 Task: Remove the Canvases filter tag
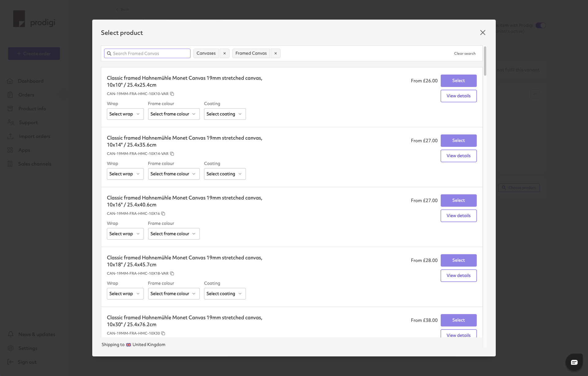click(x=224, y=53)
